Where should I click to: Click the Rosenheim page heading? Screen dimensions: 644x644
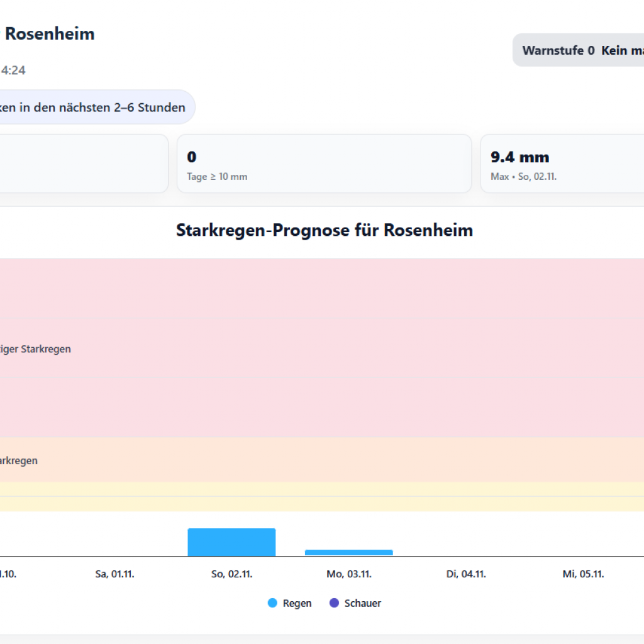tap(49, 34)
